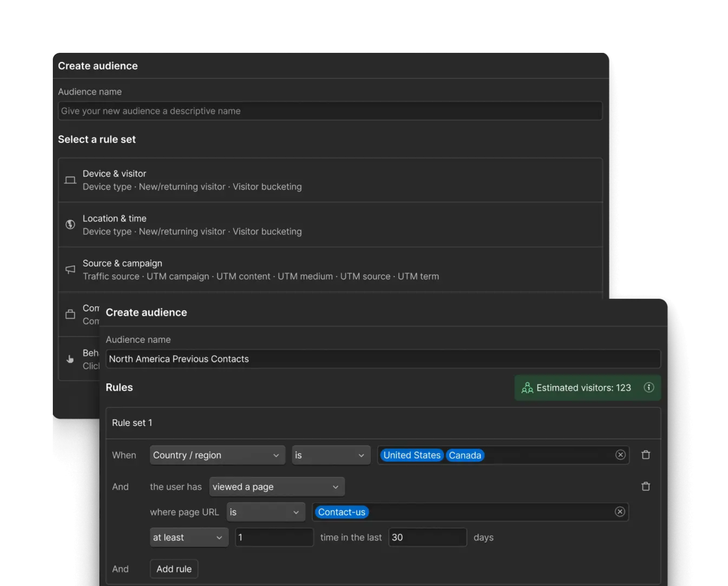Click the Select a rule set heading

tap(97, 139)
